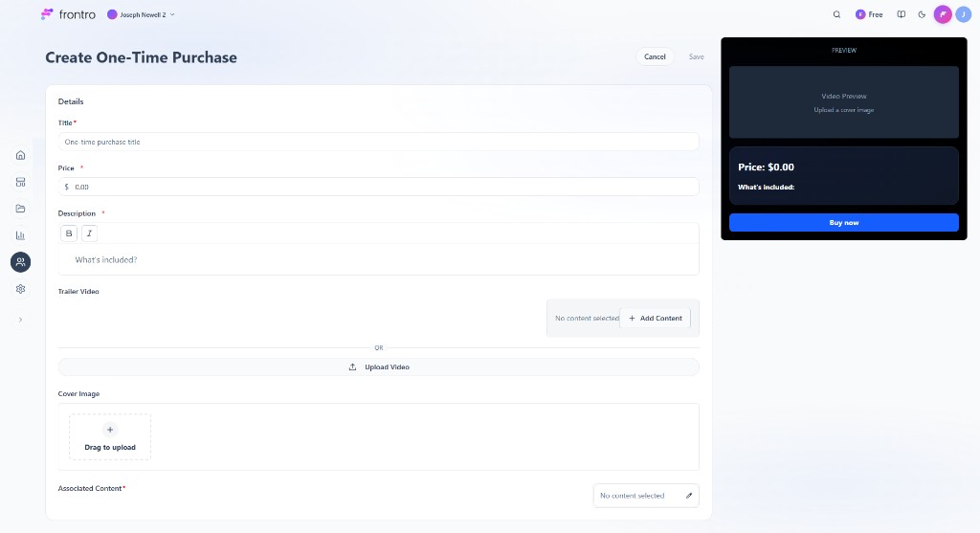
Task: Click the Upload Video button
Action: click(378, 366)
